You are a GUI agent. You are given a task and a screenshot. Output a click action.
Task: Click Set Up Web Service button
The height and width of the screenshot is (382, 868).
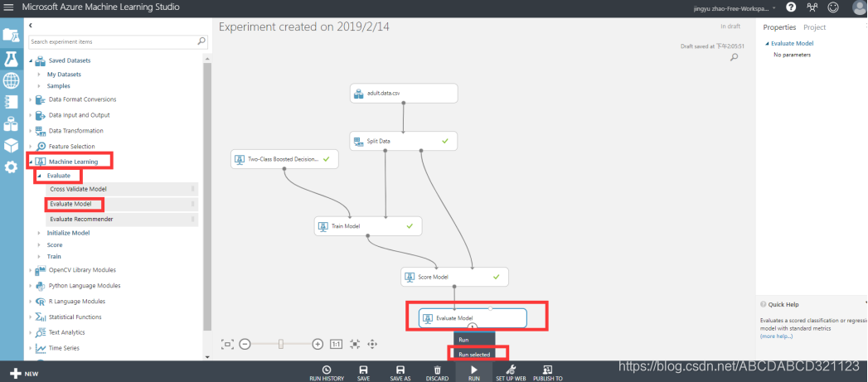point(511,373)
